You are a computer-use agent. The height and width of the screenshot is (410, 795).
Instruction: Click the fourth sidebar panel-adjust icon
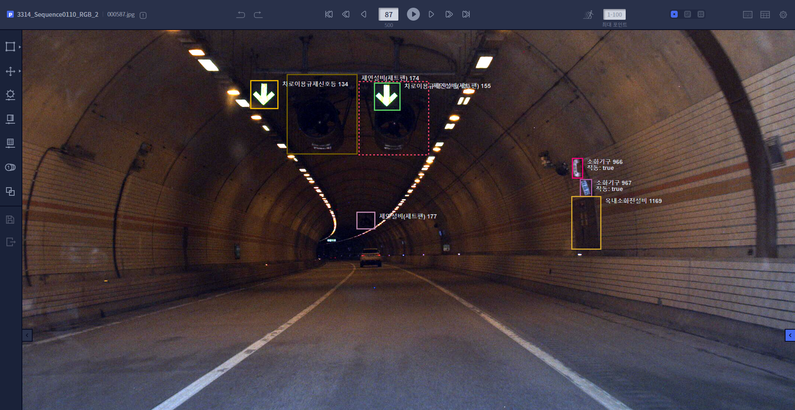(10, 119)
